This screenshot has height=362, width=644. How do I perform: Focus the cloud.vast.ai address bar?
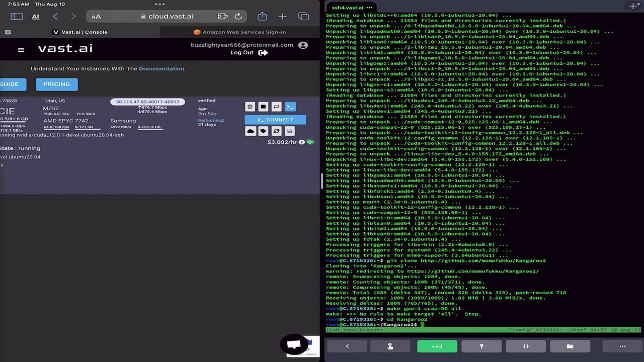pyautogui.click(x=167, y=16)
